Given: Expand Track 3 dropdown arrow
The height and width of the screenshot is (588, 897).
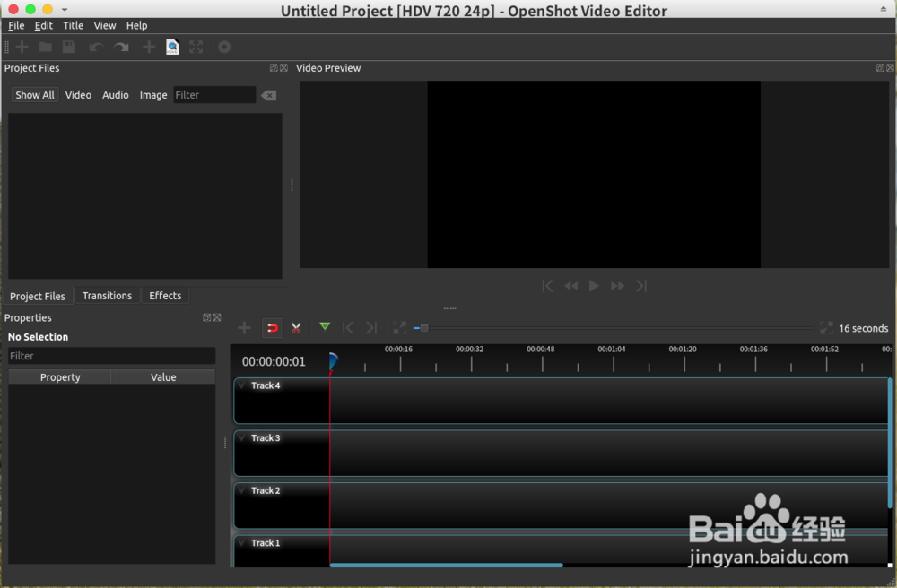Looking at the screenshot, I should pyautogui.click(x=242, y=437).
